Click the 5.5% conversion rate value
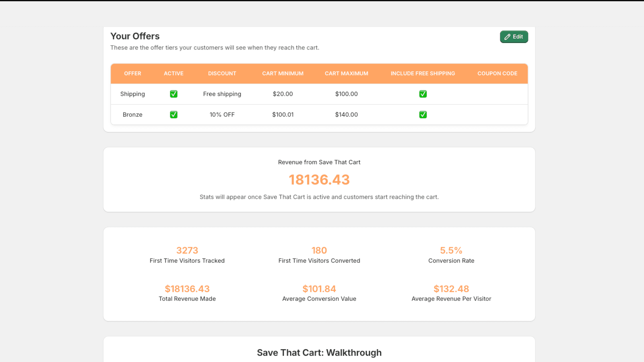This screenshot has height=362, width=644. click(451, 250)
